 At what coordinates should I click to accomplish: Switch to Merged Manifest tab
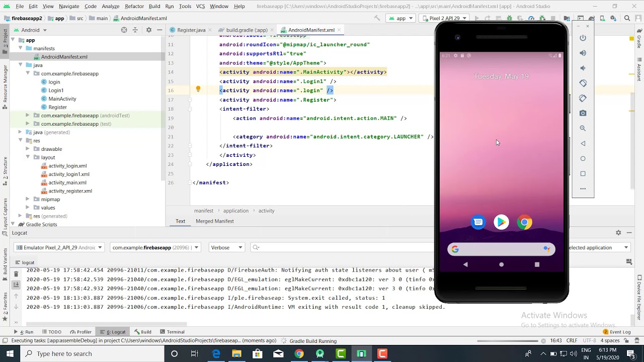pyautogui.click(x=214, y=221)
